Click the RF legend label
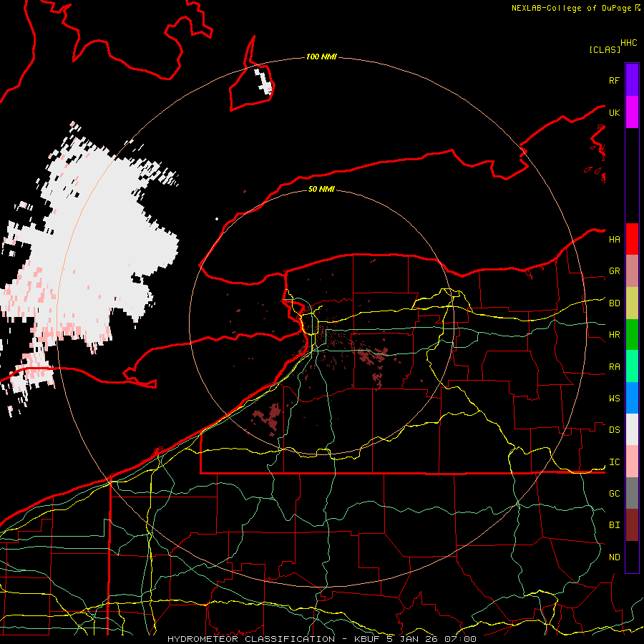The height and width of the screenshot is (644, 644). 614,80
